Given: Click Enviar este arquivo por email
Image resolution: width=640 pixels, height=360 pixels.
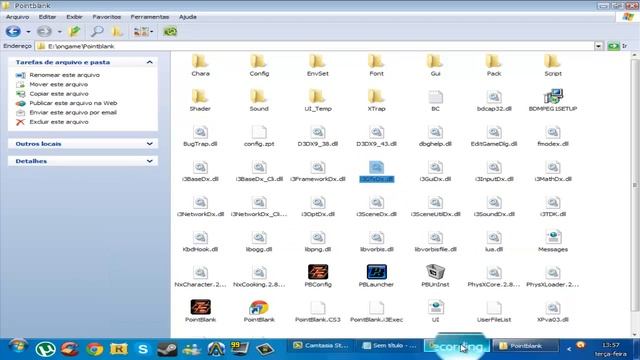Looking at the screenshot, I should point(73,113).
